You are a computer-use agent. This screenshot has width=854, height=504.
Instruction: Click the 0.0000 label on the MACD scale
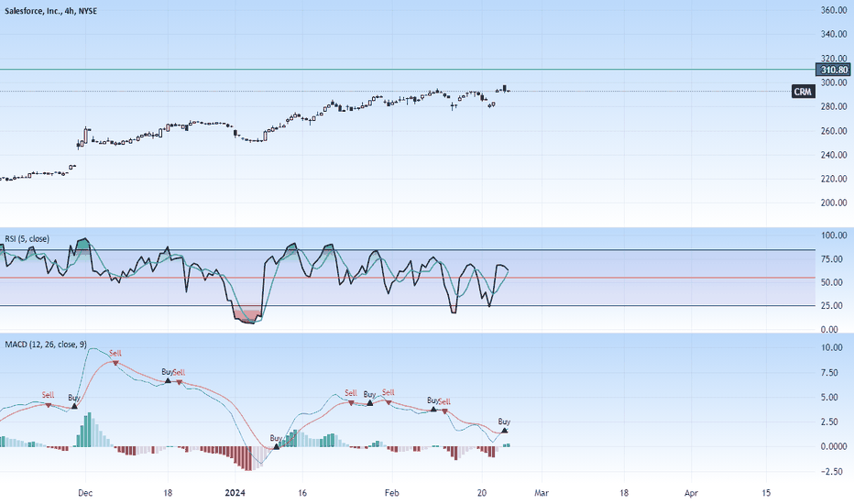(x=834, y=446)
